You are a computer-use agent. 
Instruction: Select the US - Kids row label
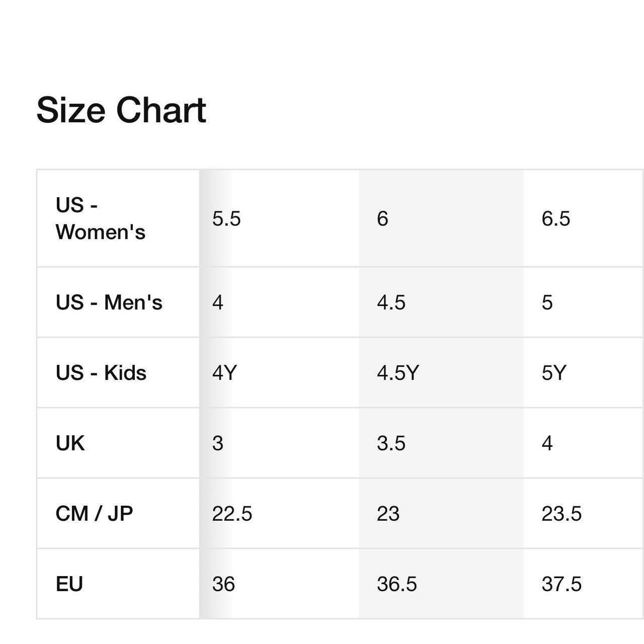101,373
